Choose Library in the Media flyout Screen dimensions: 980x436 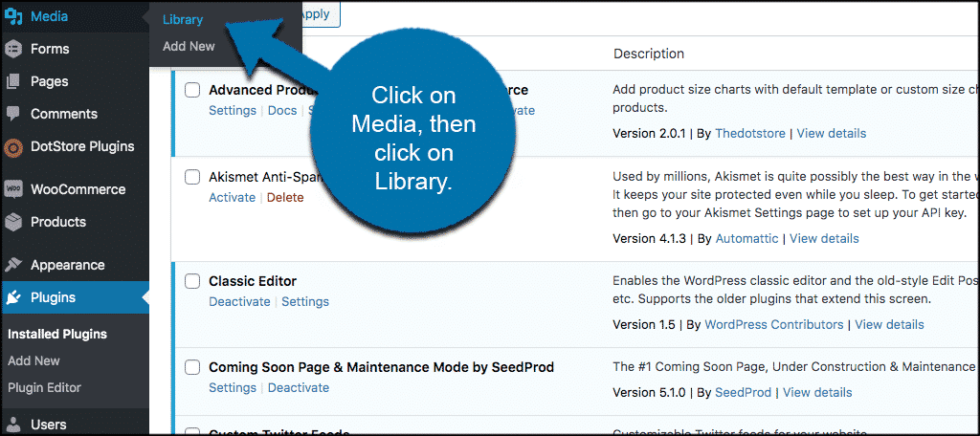pyautogui.click(x=183, y=20)
